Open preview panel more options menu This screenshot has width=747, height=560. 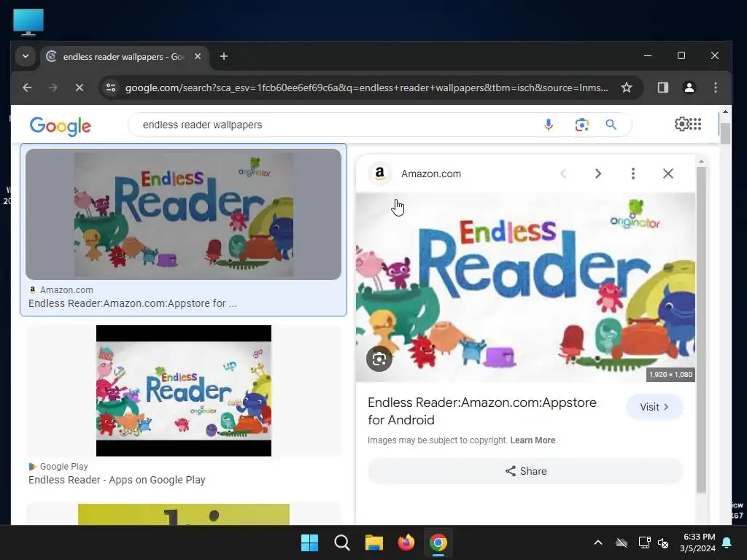point(633,174)
